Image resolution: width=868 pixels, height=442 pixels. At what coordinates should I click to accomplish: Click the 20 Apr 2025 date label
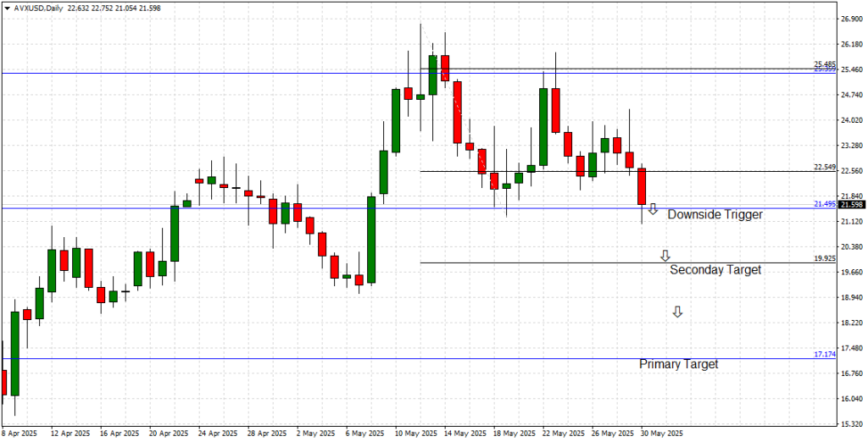(169, 434)
